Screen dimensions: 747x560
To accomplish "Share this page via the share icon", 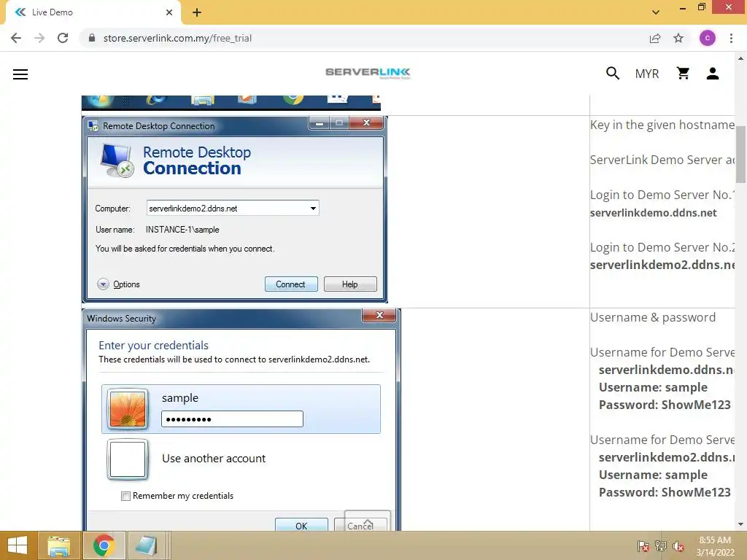I will (x=655, y=38).
